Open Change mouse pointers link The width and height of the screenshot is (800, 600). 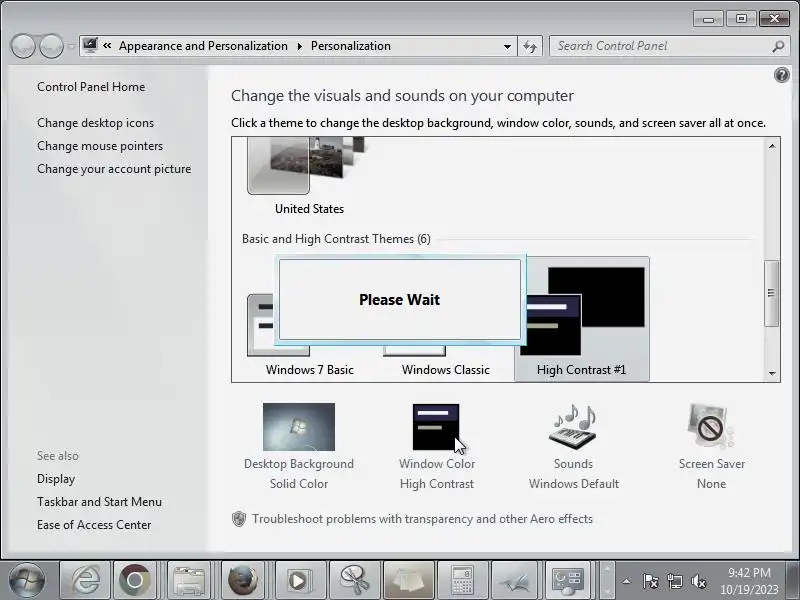100,146
